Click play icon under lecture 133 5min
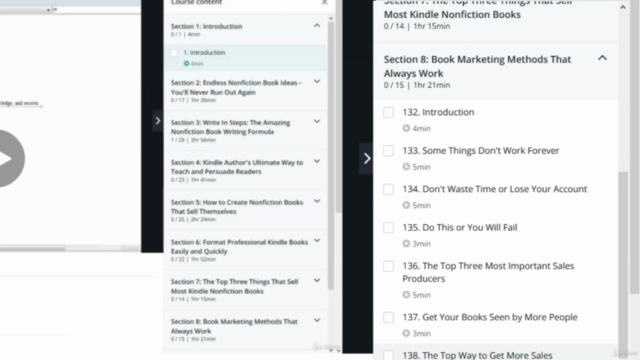This screenshot has width=640, height=360. tap(406, 167)
